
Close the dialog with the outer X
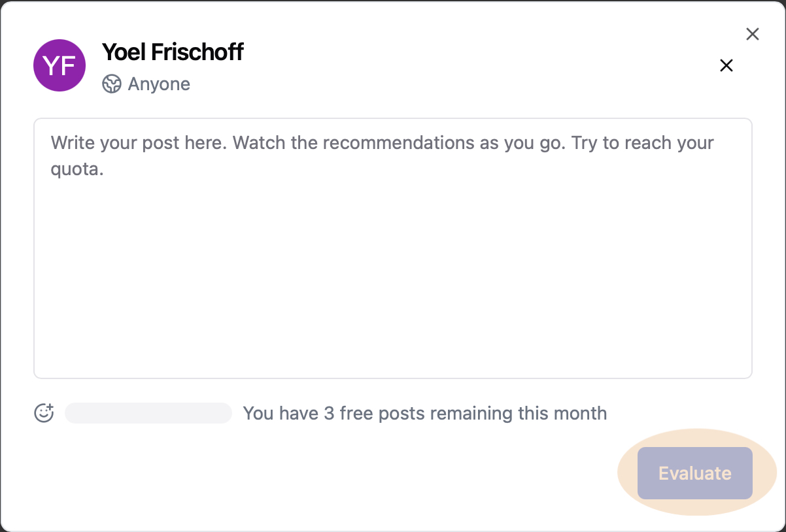point(753,34)
